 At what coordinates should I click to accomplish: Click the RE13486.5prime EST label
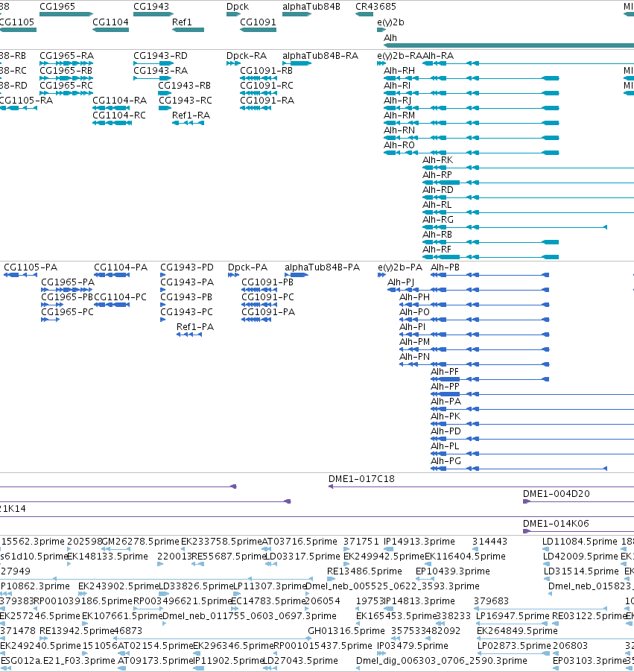point(364,571)
